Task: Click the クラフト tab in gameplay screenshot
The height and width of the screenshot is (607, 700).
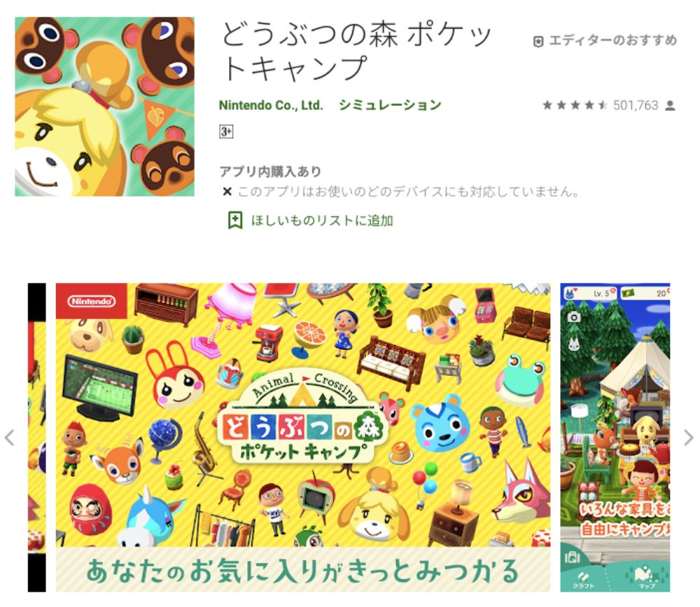Action: pos(584,580)
